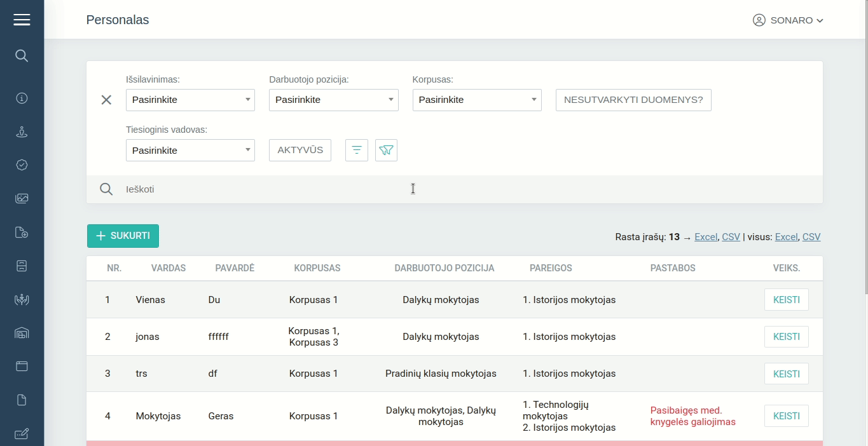The image size is (868, 446).
Task: Open the SONARO user menu
Action: click(x=788, y=20)
